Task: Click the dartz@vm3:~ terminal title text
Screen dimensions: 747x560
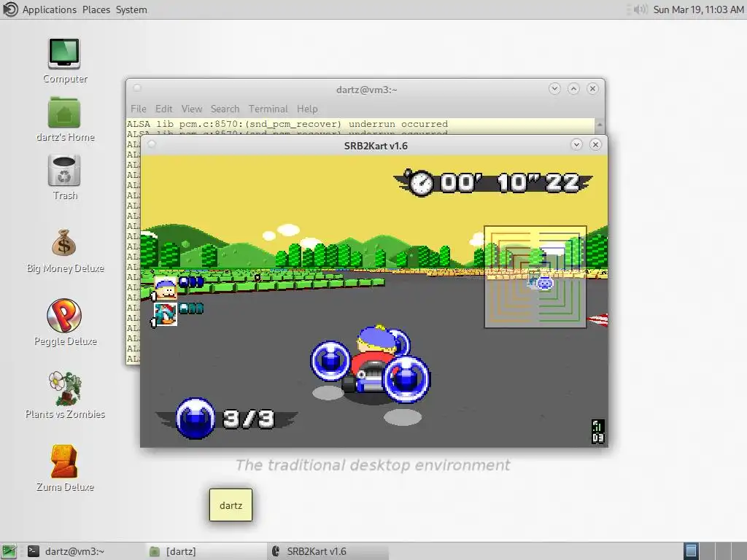Action: tap(366, 90)
